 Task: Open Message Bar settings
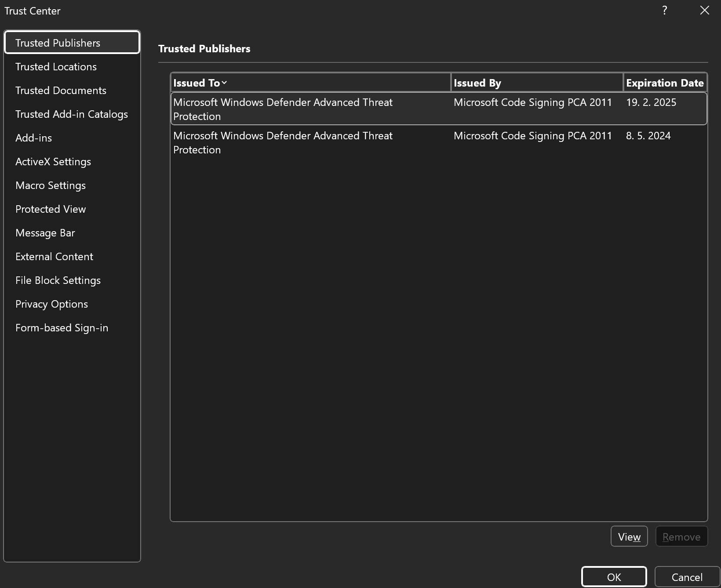click(72, 232)
